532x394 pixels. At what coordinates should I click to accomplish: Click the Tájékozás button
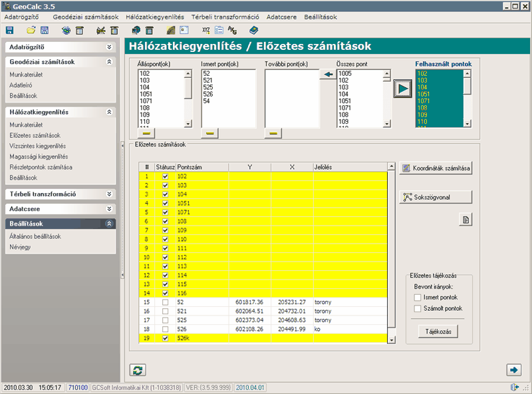pyautogui.click(x=438, y=331)
